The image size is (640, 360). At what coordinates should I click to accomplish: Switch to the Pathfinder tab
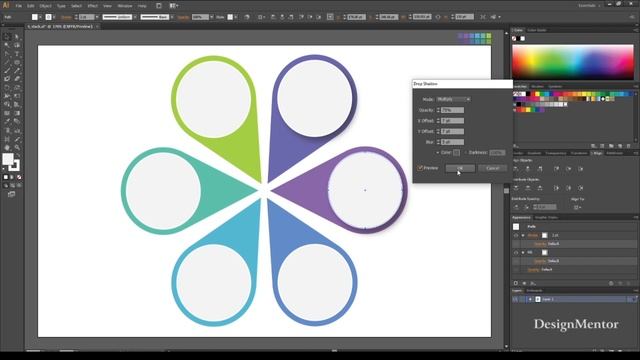[615, 153]
